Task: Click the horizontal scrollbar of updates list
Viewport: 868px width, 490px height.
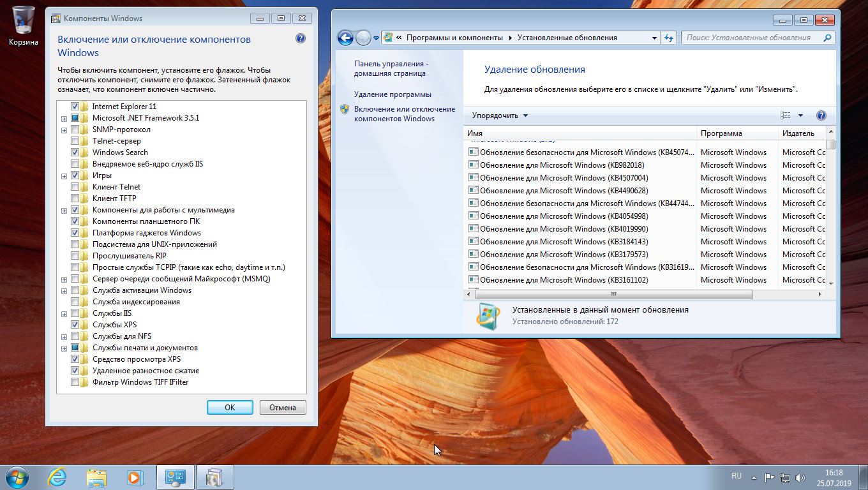Action: tap(613, 294)
